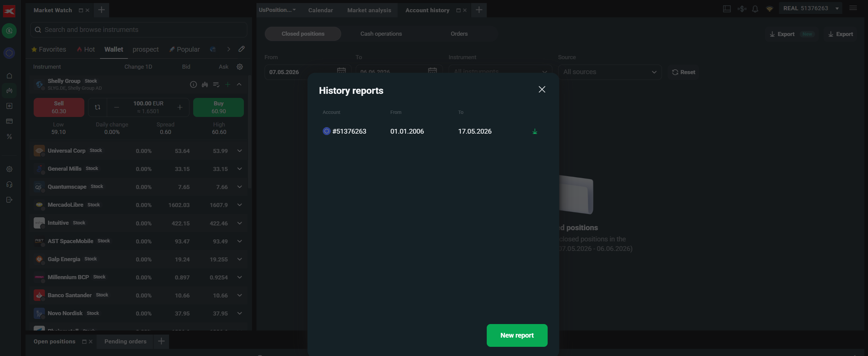Add new tab next to Market Watch
Image resolution: width=868 pixels, height=356 pixels.
101,10
